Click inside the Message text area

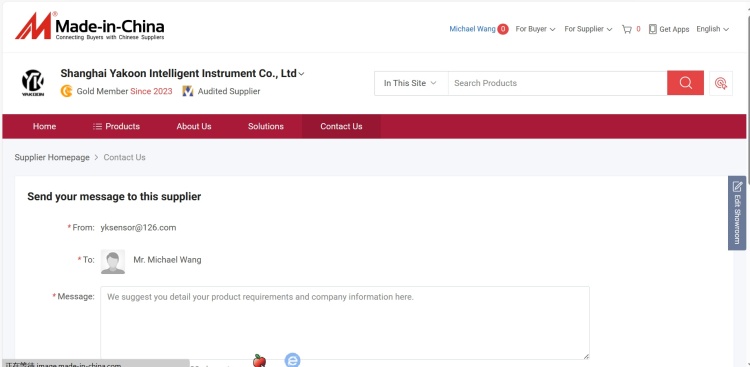[x=345, y=323]
